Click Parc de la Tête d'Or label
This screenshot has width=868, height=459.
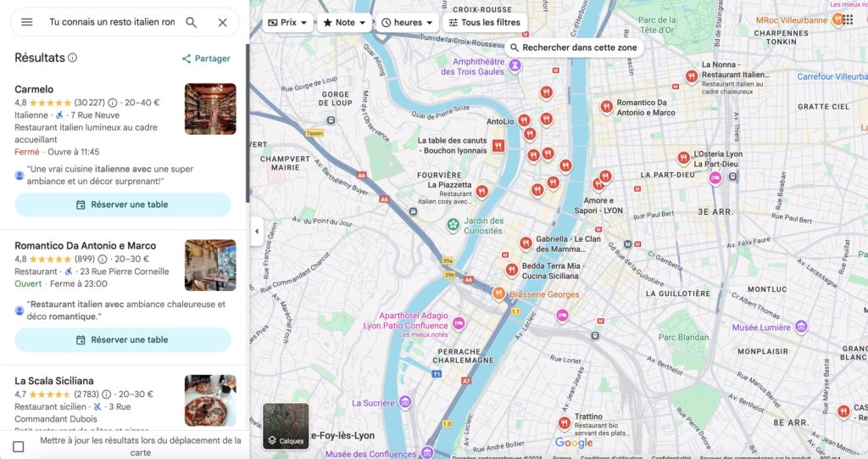tap(657, 25)
